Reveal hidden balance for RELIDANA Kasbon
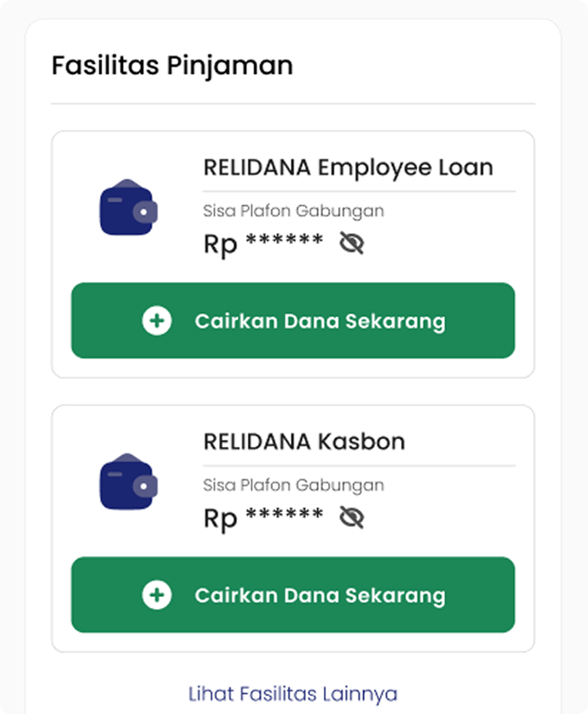This screenshot has width=588, height=714. [x=352, y=517]
